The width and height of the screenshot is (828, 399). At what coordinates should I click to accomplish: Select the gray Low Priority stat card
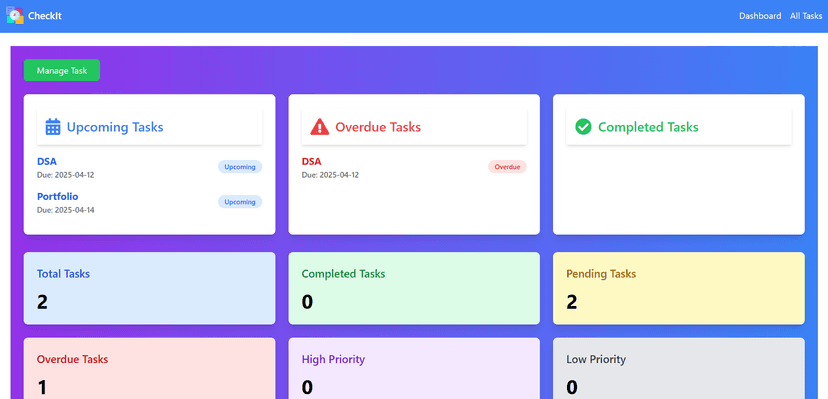tap(679, 368)
